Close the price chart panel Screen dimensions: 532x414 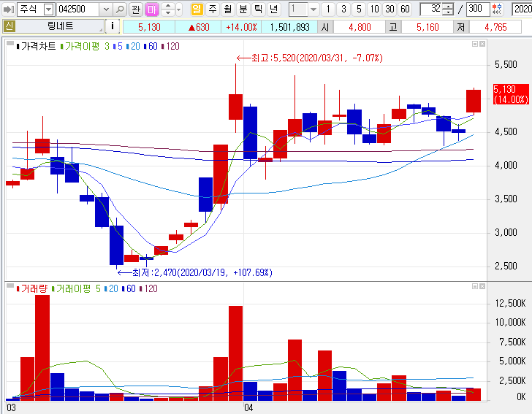(482, 44)
